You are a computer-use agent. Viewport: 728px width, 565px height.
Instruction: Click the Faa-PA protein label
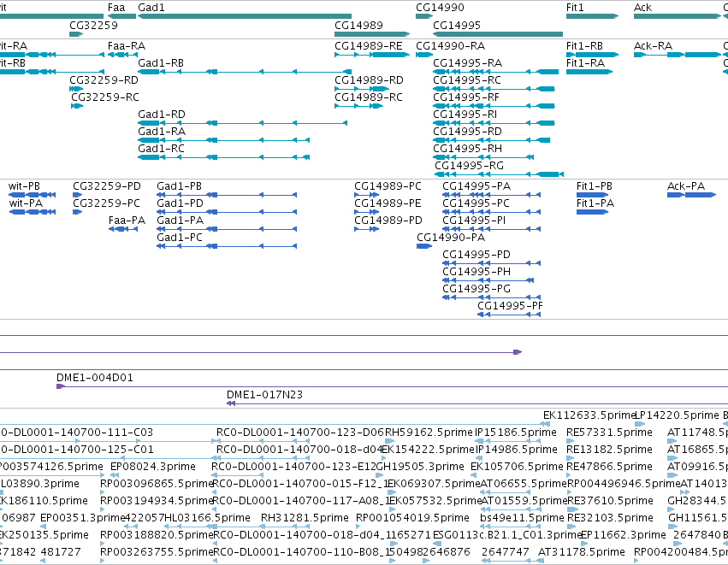click(127, 221)
